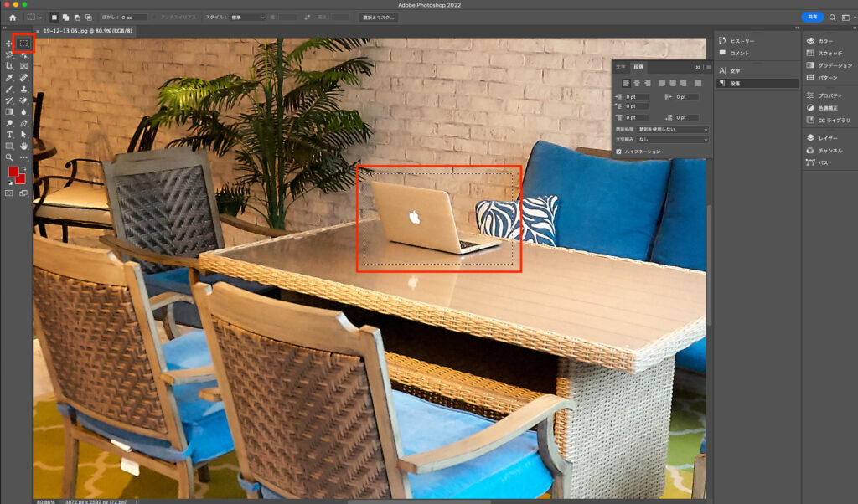The height and width of the screenshot is (504, 858).
Task: Open the スタイル dropdown in options bar
Action: click(x=248, y=17)
